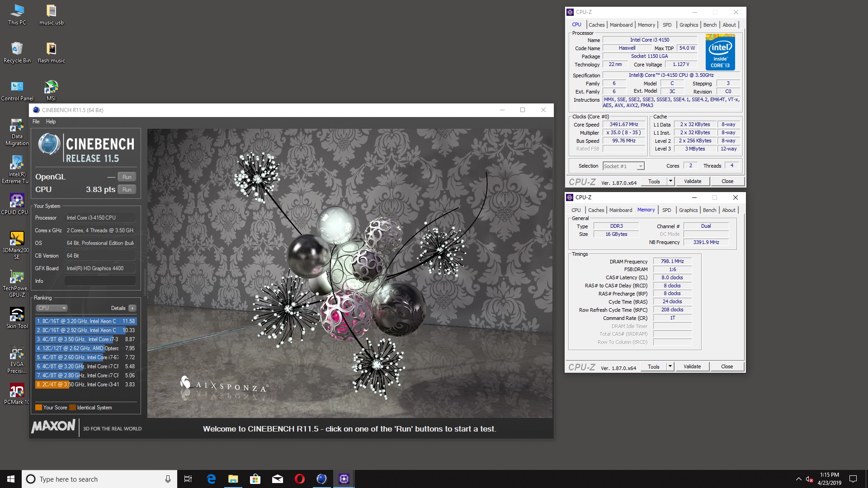Select ranking row 1 Xeon 11.58
Screen dimensions: 868x488
point(86,321)
